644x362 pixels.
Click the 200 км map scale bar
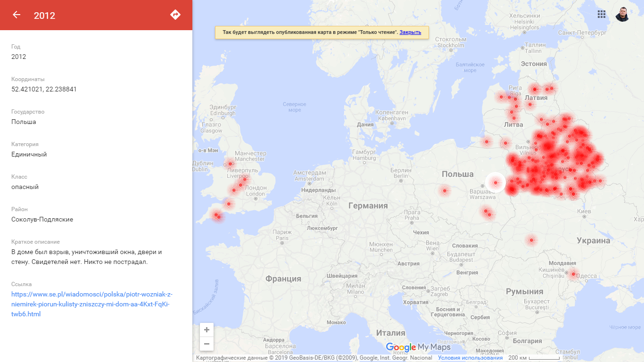tap(542, 358)
